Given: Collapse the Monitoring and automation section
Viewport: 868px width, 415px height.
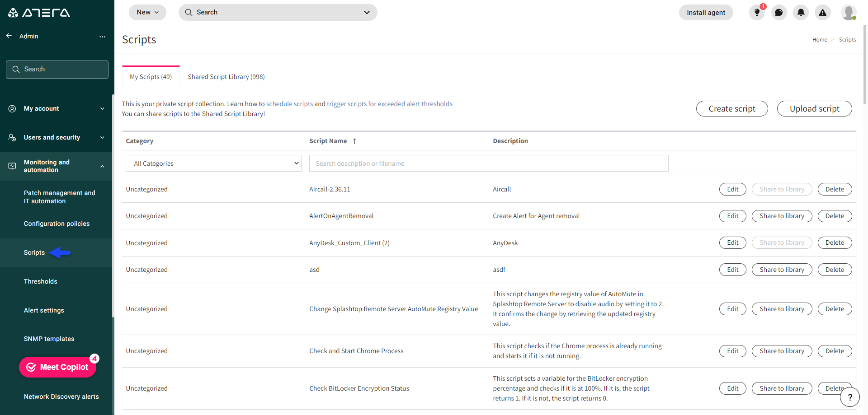Looking at the screenshot, I should 102,166.
